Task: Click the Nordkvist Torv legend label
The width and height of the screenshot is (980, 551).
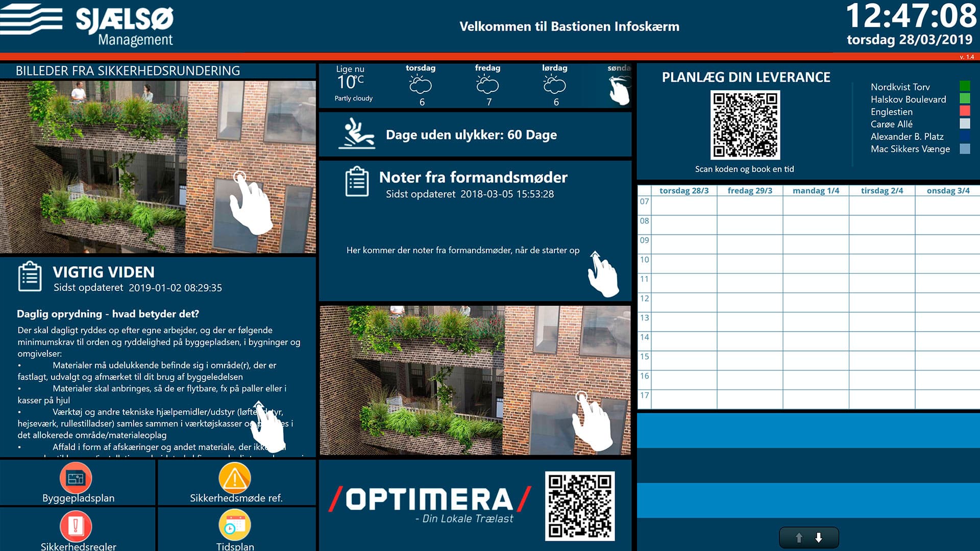Action: coord(900,87)
